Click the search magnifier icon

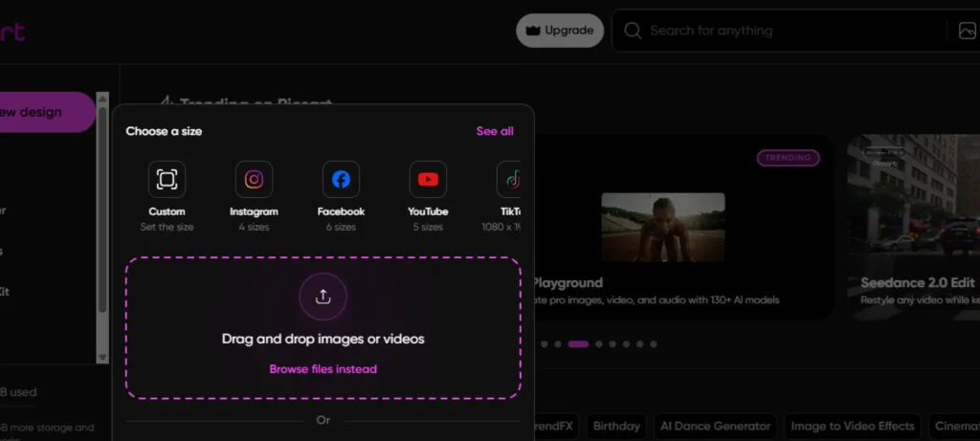point(633,31)
